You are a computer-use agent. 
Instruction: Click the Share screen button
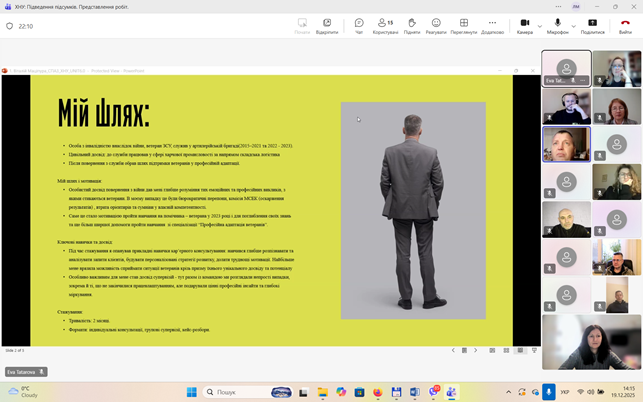click(x=592, y=25)
